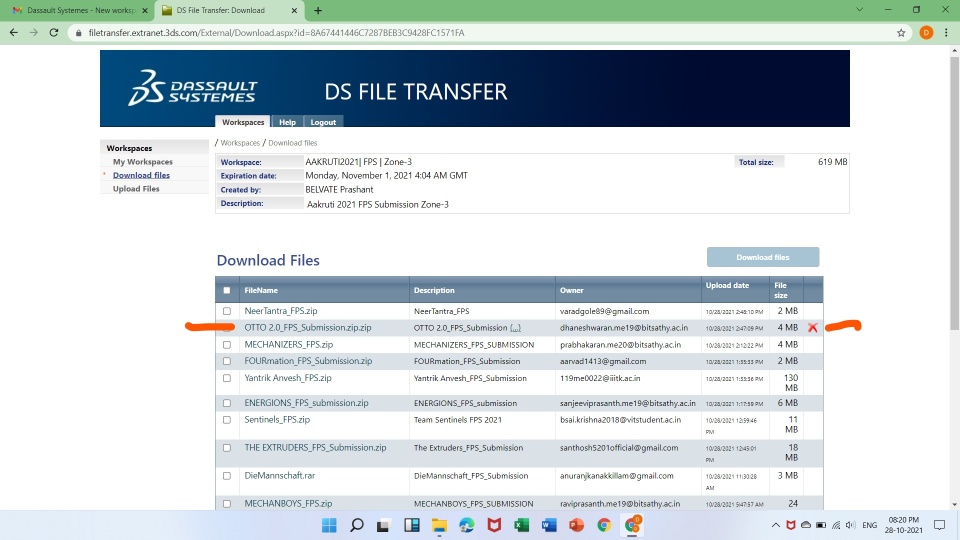Click ENG language indicator in tray
The width and height of the screenshot is (960, 540).
869,525
